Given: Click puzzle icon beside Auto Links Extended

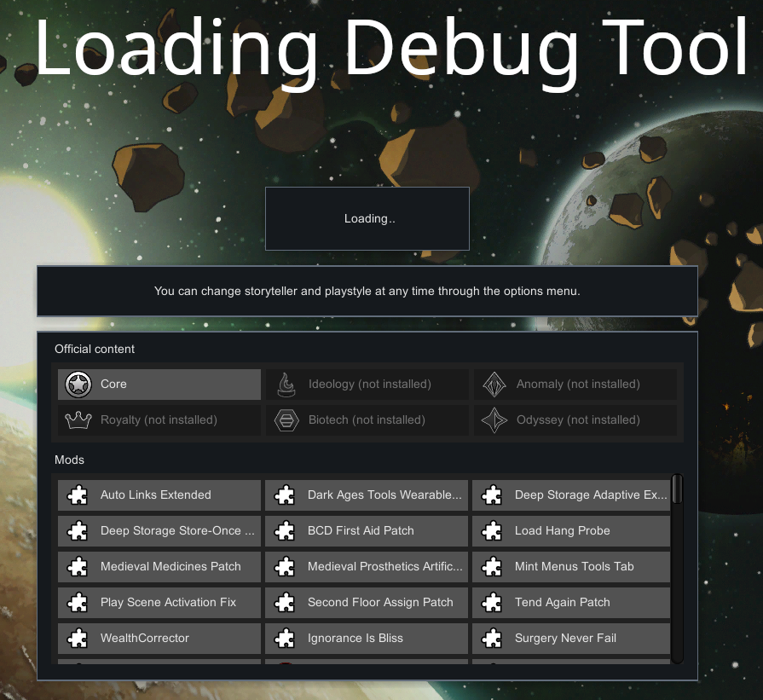Looking at the screenshot, I should (x=78, y=495).
